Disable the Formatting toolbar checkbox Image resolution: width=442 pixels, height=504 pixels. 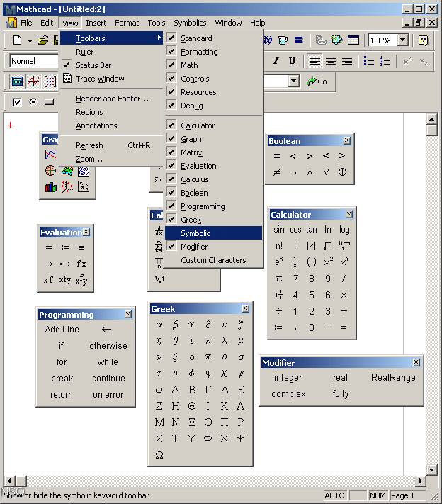tap(199, 52)
